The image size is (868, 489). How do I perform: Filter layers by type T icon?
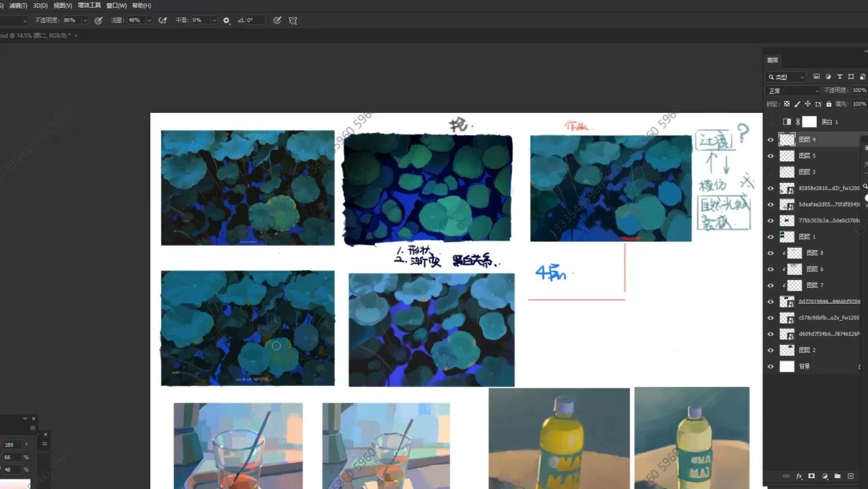click(x=839, y=77)
